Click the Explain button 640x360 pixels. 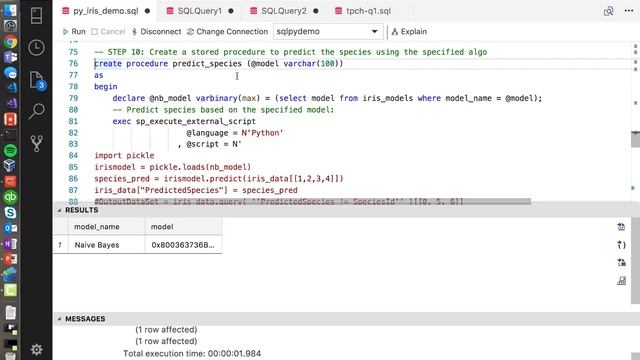click(x=409, y=31)
